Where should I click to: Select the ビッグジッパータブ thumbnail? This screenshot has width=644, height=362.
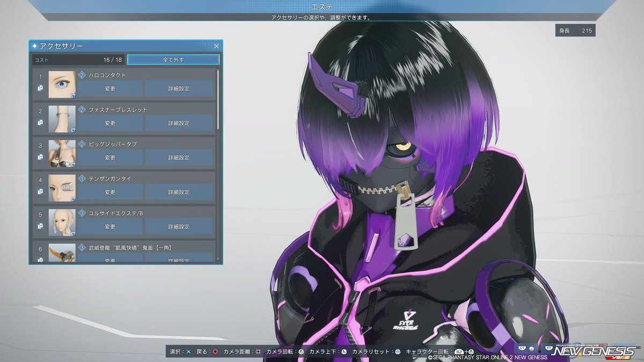pyautogui.click(x=62, y=154)
